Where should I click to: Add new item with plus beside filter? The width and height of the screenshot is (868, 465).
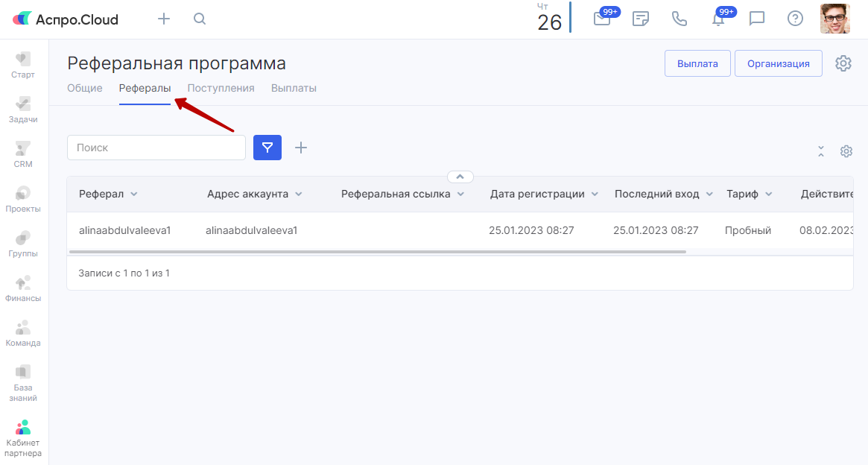click(300, 148)
